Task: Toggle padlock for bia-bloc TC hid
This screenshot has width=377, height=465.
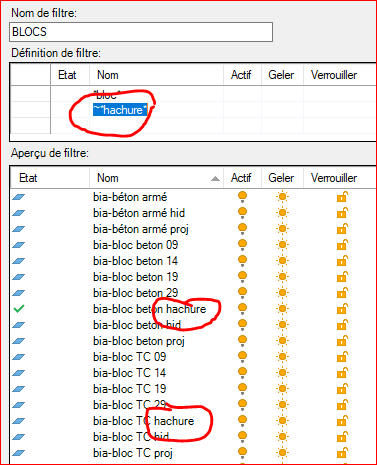Action: coord(342,437)
